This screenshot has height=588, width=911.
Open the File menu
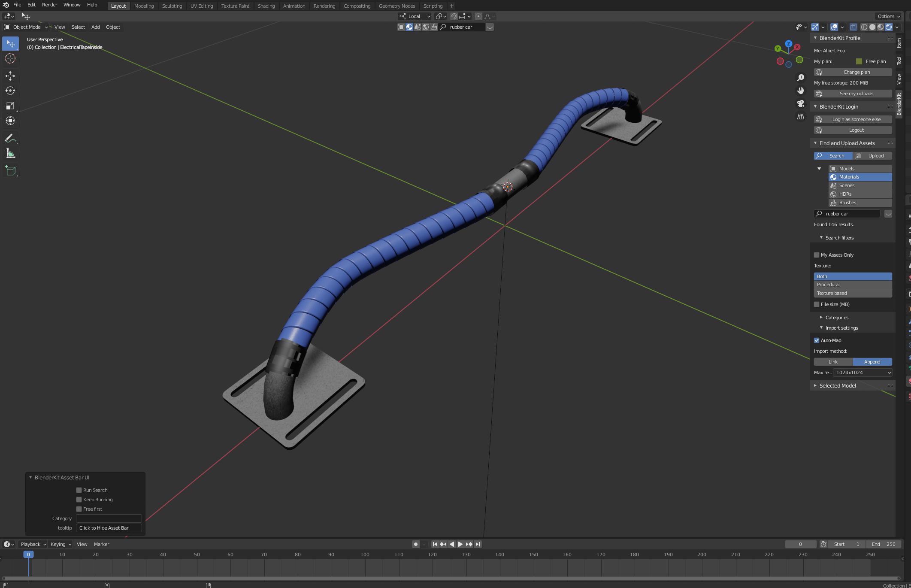17,5
